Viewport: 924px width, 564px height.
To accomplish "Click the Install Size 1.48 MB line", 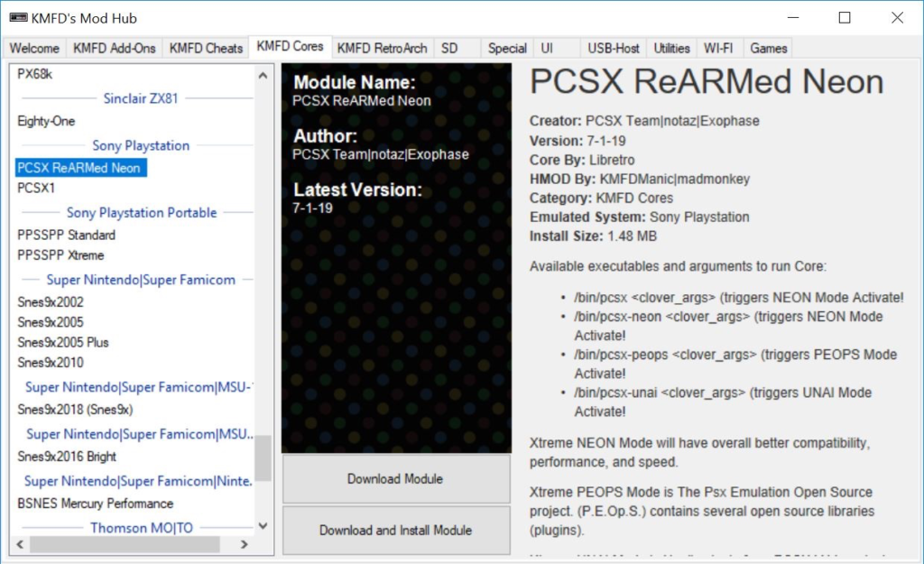I will (x=593, y=236).
